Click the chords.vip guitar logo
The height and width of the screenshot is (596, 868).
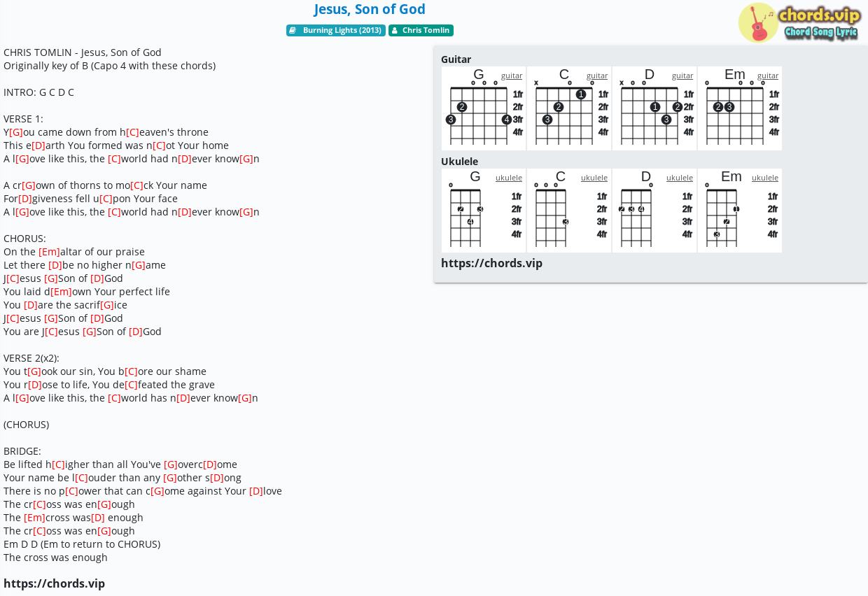(799, 22)
